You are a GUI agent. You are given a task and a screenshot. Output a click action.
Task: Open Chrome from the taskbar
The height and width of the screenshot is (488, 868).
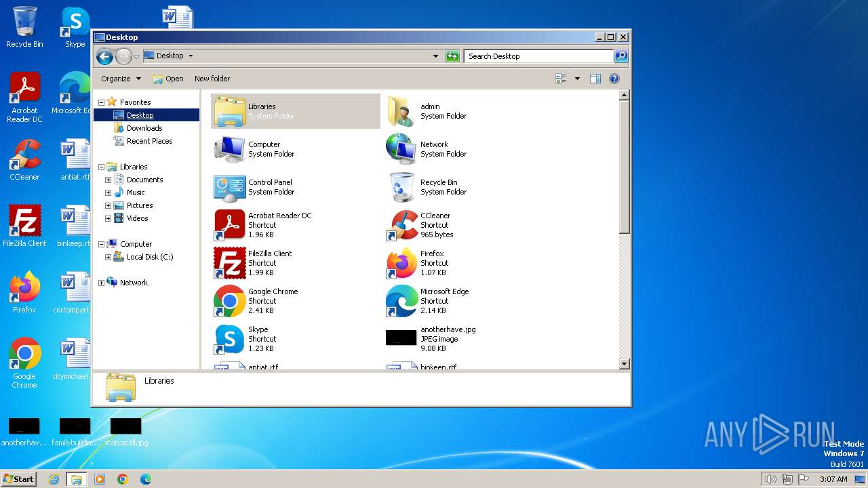tap(123, 479)
